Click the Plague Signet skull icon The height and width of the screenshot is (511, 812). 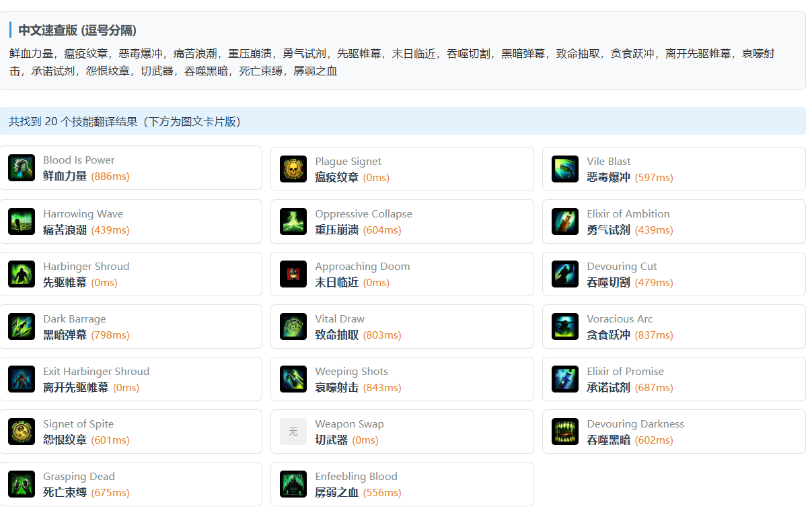[293, 170]
